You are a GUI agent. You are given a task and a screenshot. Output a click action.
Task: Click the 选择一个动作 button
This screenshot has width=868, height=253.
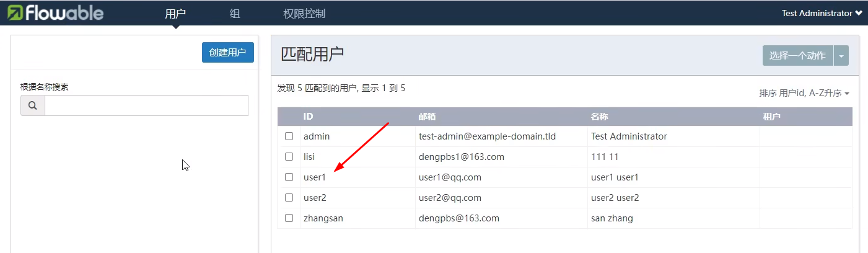pos(798,55)
